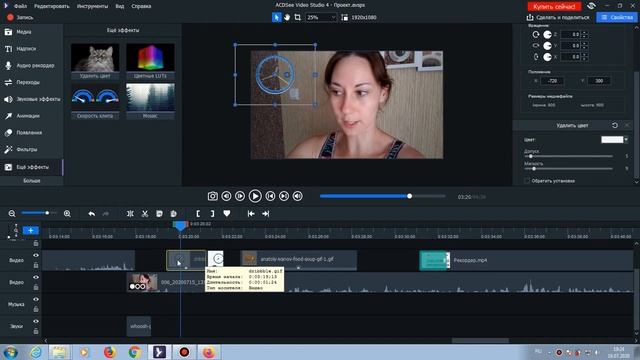Screen dimensions: 640x360
Task: Toggle visibility of first Видео track
Action: tap(36, 256)
